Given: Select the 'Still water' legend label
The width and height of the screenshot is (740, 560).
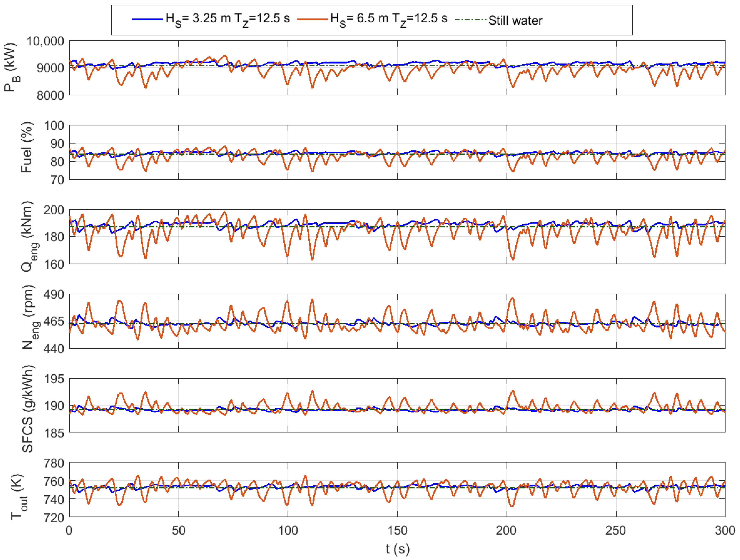Looking at the screenshot, I should click(515, 21).
